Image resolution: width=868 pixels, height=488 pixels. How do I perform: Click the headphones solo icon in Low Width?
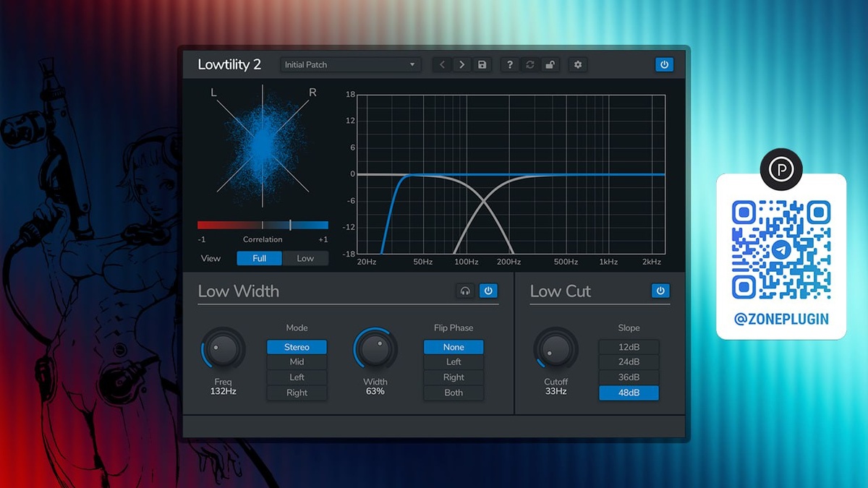coord(465,291)
